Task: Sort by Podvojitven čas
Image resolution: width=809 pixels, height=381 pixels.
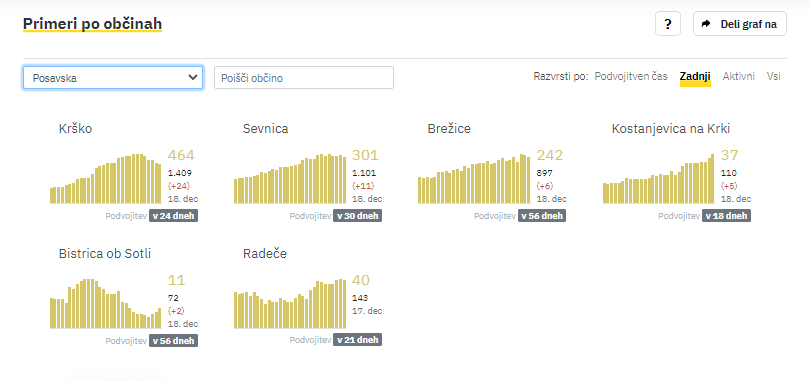Action: coord(631,76)
